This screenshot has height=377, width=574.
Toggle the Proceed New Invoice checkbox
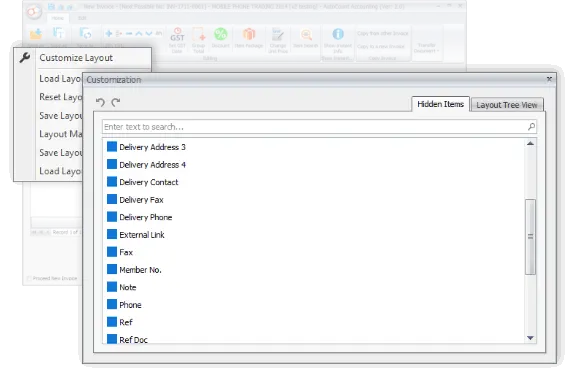(29, 279)
